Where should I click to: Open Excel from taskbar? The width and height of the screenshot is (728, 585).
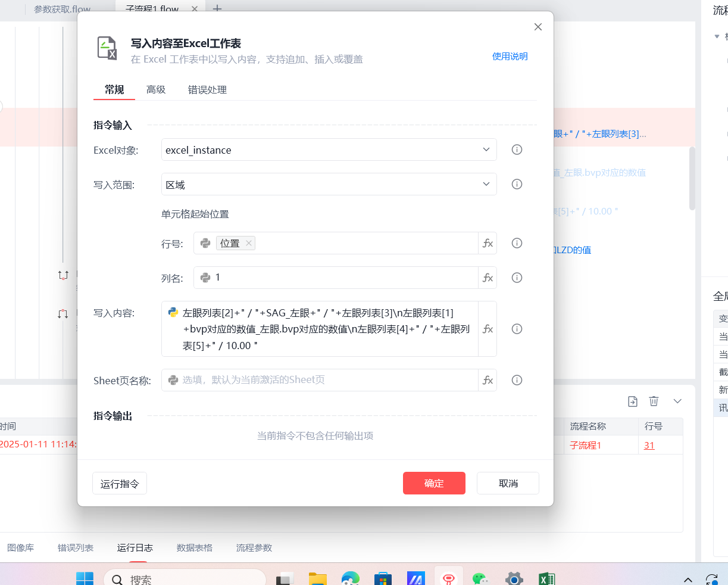click(546, 578)
